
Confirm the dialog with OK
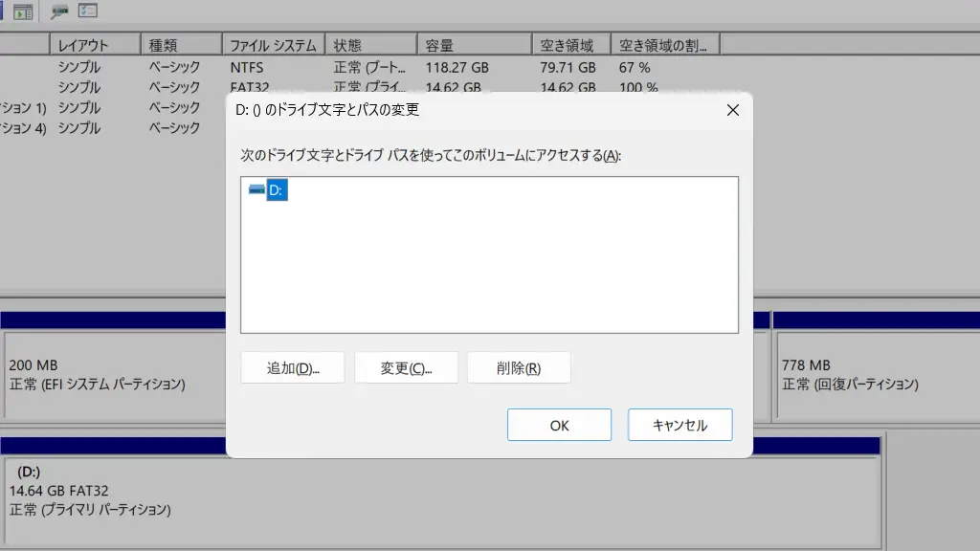559,426
